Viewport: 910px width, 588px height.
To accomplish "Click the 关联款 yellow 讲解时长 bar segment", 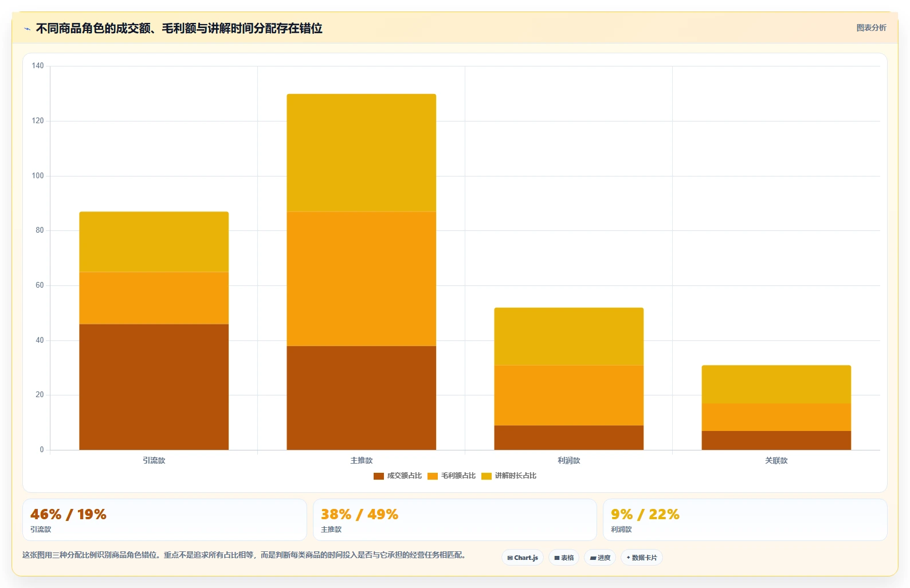I will [x=776, y=385].
